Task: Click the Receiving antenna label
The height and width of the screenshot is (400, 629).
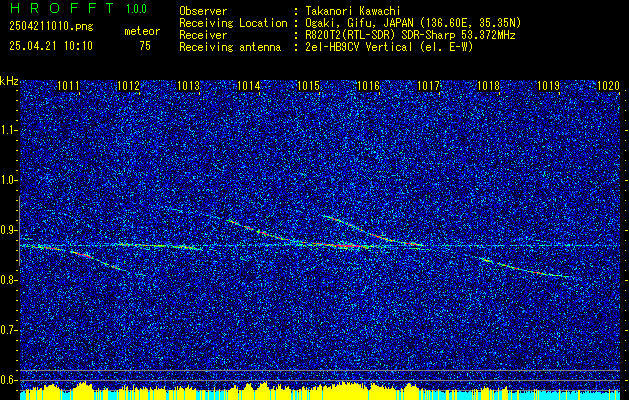Action: pos(230,47)
